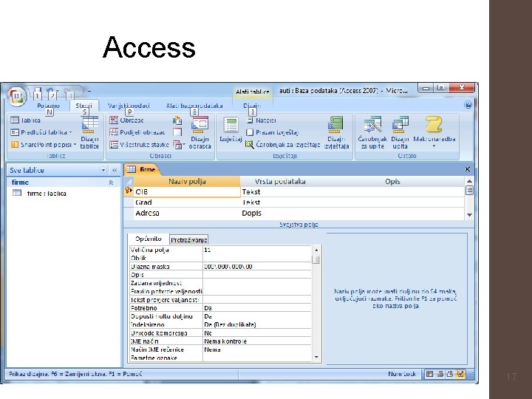Click the Save icon in Quick Access Toolbar
This screenshot has height=399, width=532.
click(38, 92)
